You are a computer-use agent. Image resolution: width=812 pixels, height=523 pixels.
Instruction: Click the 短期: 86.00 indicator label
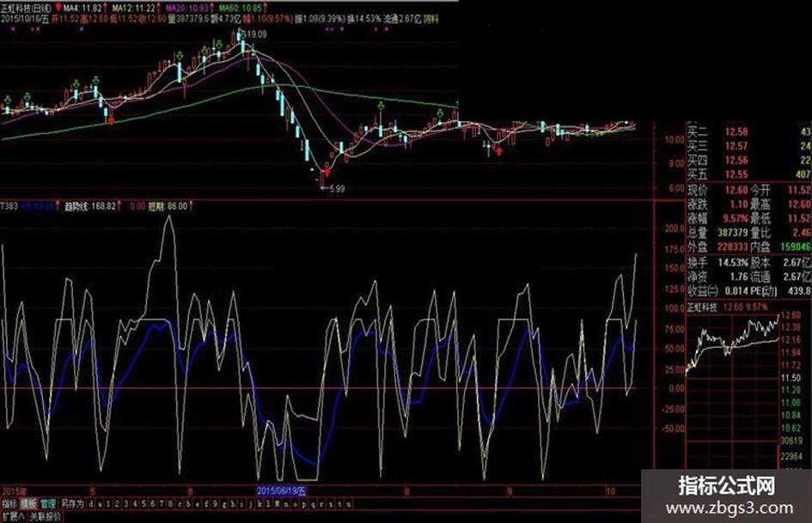[168, 206]
